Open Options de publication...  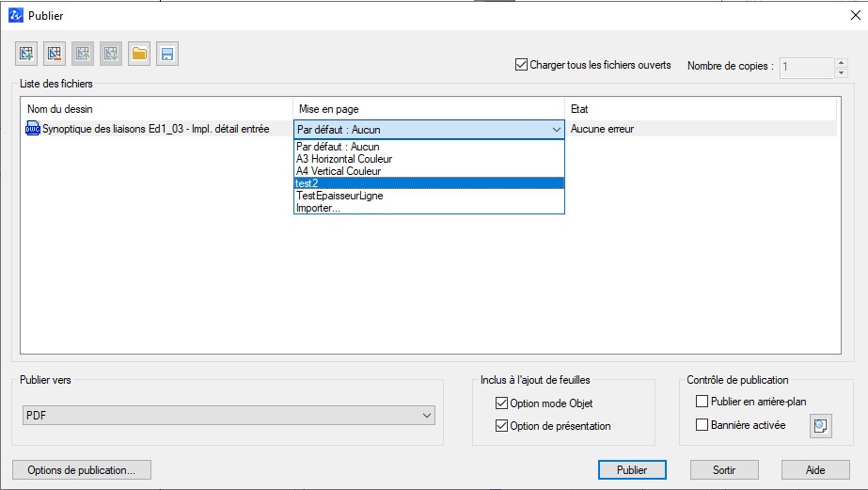(82, 470)
